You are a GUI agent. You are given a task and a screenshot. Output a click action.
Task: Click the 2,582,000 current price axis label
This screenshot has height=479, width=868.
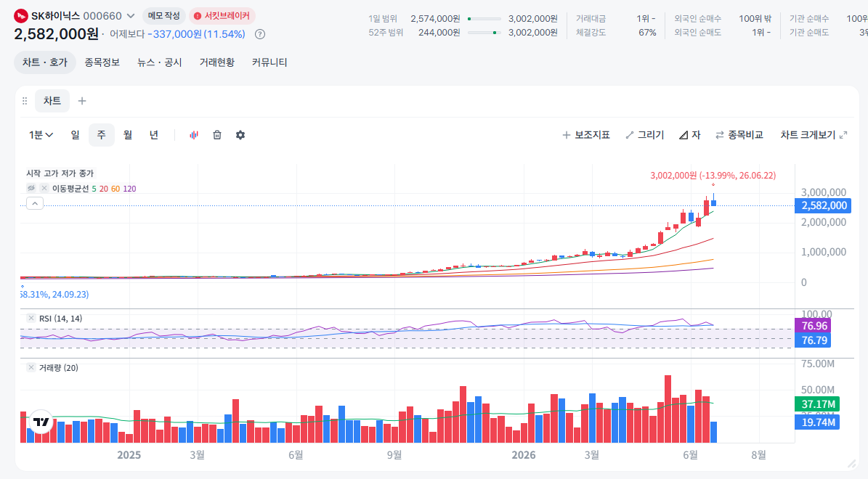(824, 206)
